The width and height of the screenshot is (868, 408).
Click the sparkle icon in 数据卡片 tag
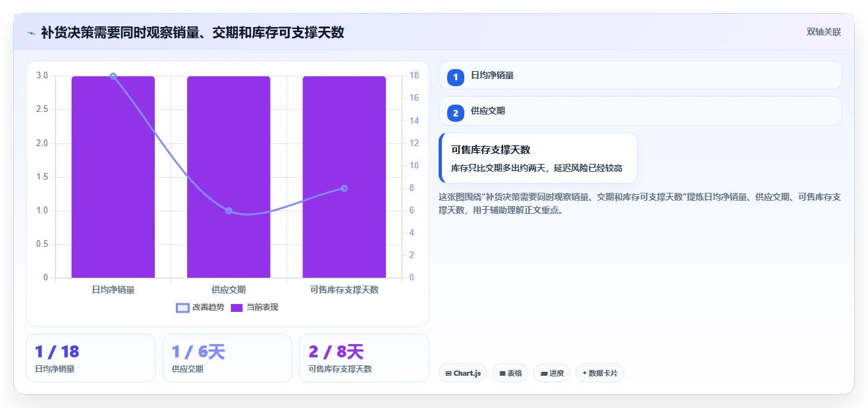584,373
